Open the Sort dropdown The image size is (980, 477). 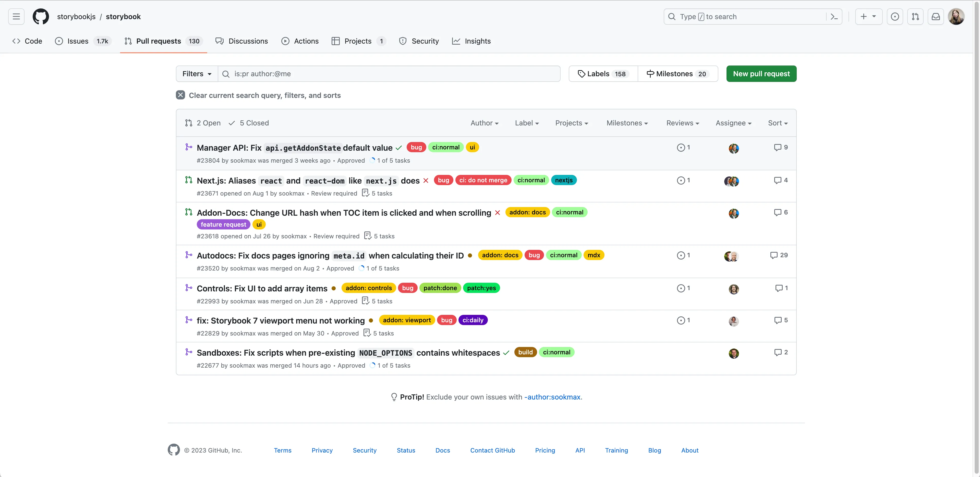coord(778,123)
